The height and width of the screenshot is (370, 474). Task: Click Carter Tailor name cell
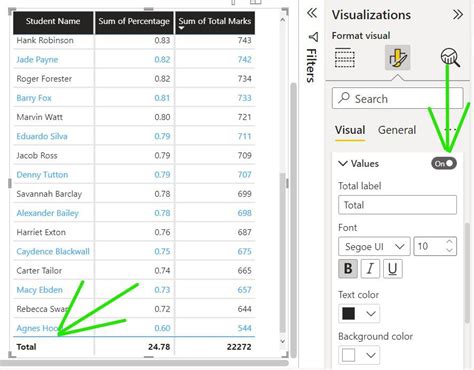[39, 271]
